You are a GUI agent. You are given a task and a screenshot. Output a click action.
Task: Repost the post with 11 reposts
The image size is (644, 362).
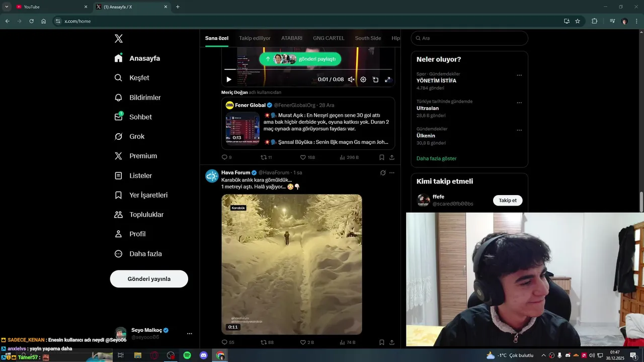[266, 157]
